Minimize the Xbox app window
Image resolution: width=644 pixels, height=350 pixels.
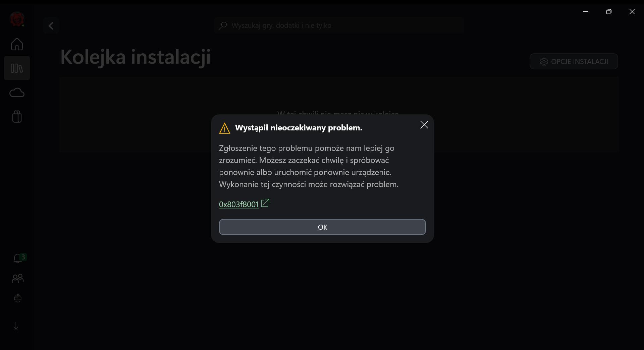point(586,12)
